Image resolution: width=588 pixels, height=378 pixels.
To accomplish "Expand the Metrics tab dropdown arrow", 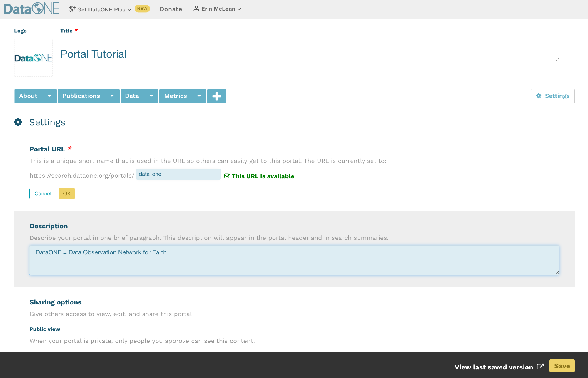I will [199, 96].
